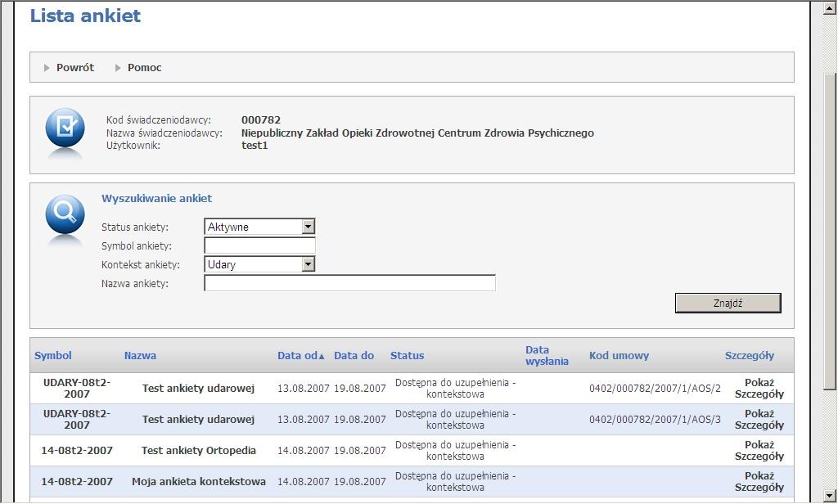The height and width of the screenshot is (504, 838).
Task: Open the Kontekst ankiety dropdown
Action: (259, 264)
